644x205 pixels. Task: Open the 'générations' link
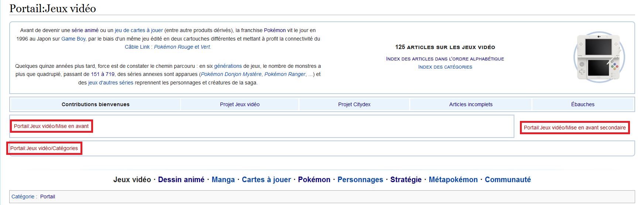pyautogui.click(x=228, y=66)
